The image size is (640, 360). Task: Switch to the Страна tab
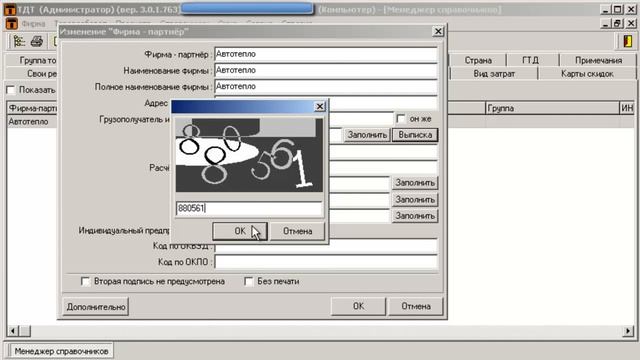pyautogui.click(x=478, y=60)
